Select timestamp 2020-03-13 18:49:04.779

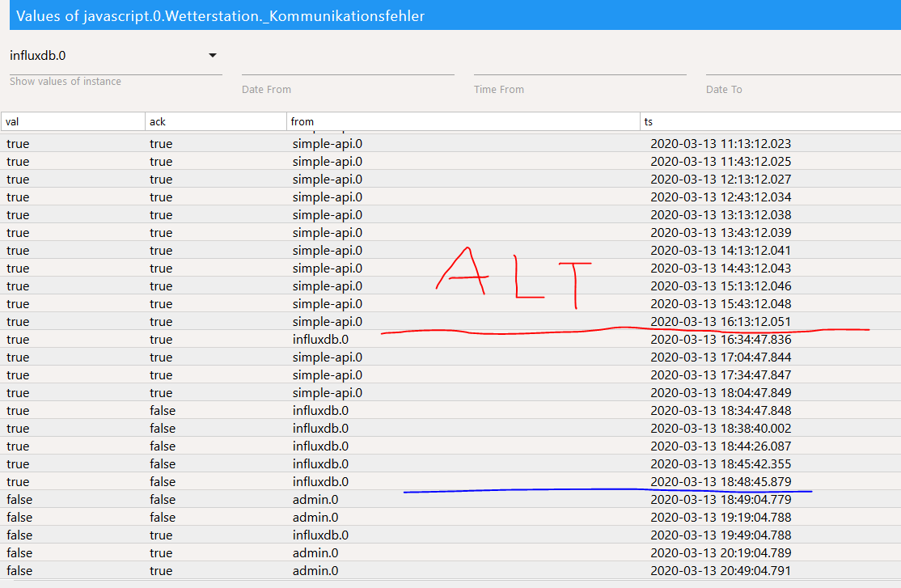(721, 500)
